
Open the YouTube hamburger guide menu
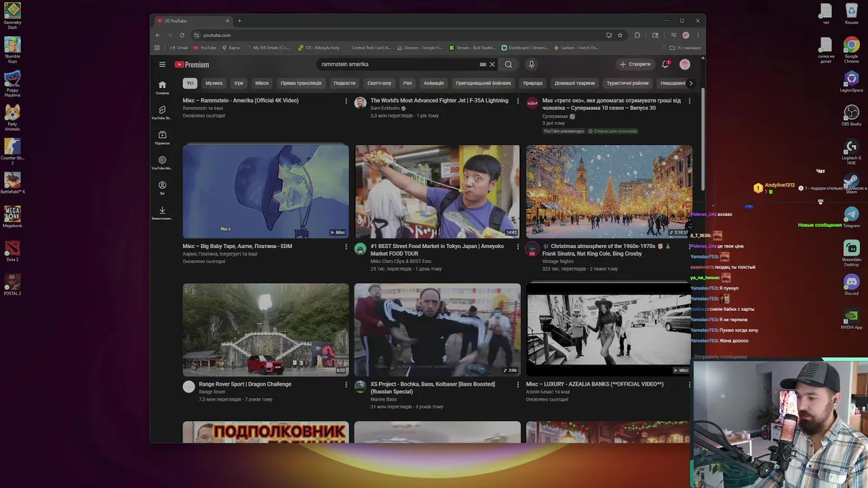point(162,64)
